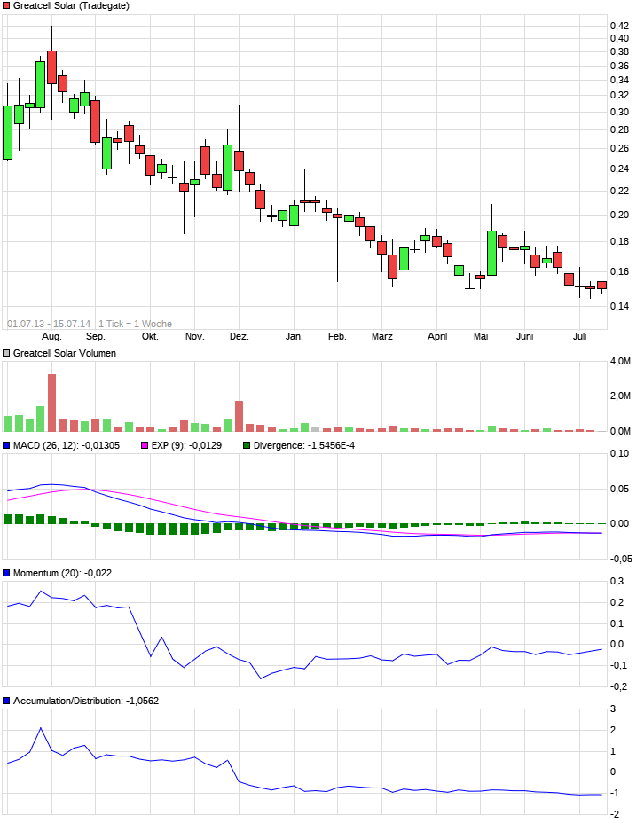Click the chart title Greatcell Solar (Tradegate)

pos(71,6)
